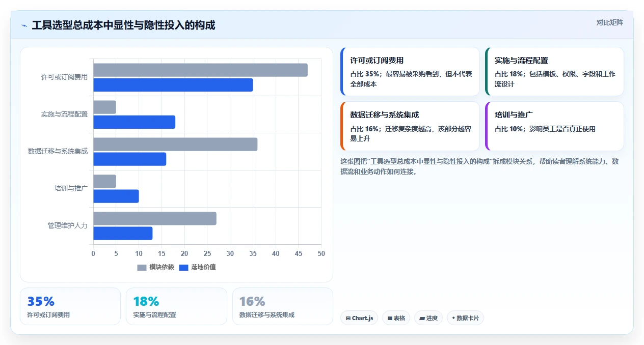The image size is (644, 345).
Task: Open the 实施与流程配置 info card heading
Action: coord(521,60)
